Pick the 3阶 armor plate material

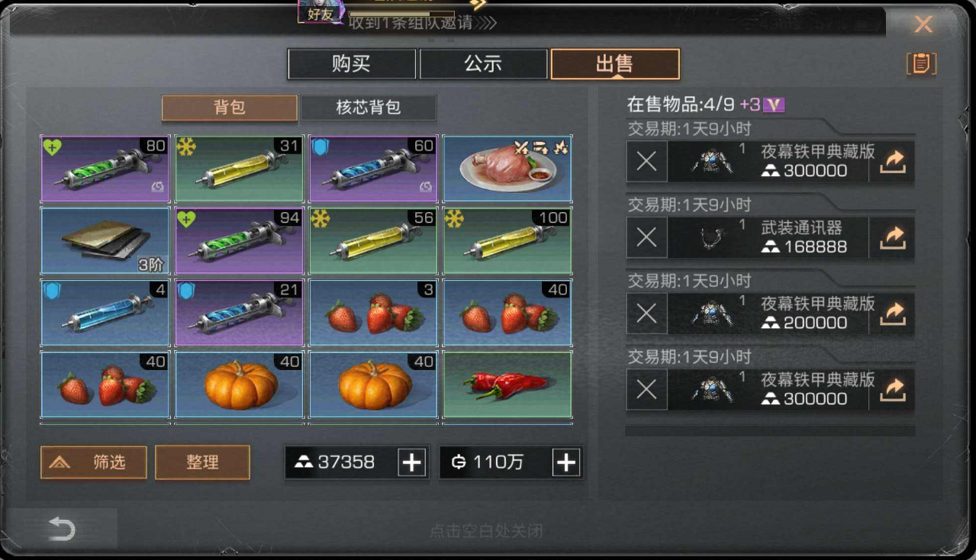pos(105,240)
